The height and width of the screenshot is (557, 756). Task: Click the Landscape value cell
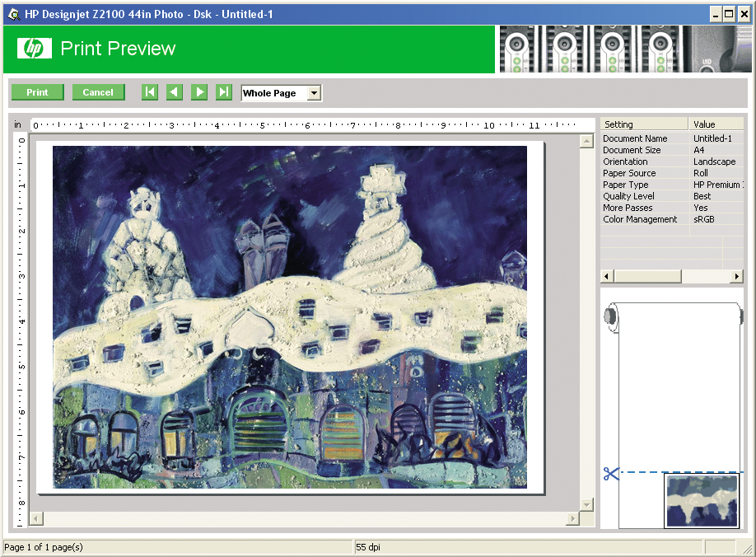coord(715,161)
